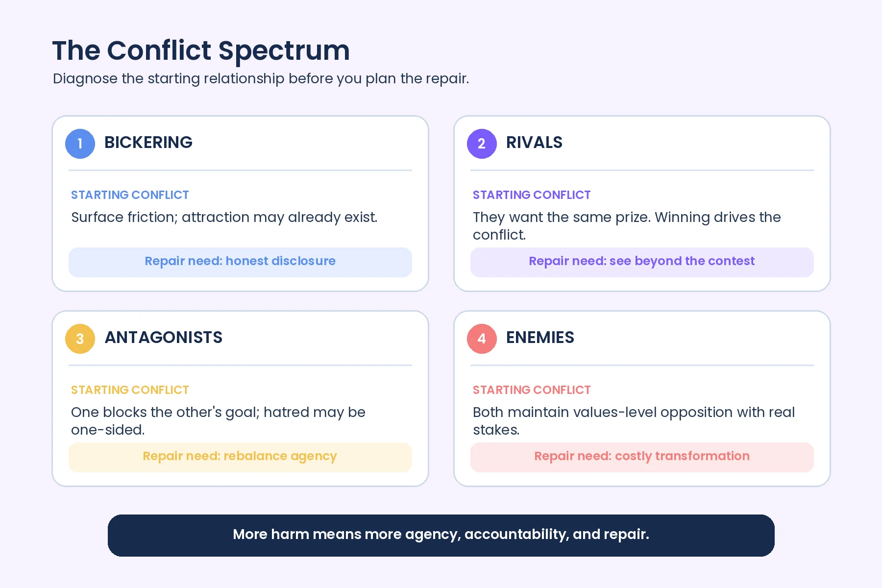Screen dimensions: 882x588
Task: Click the red number 4 circle badge
Action: [482, 339]
